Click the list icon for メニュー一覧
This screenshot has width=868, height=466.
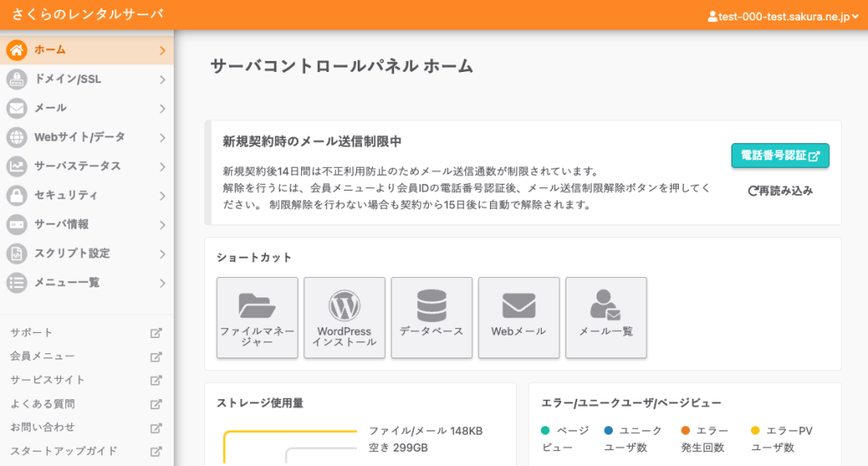[17, 283]
